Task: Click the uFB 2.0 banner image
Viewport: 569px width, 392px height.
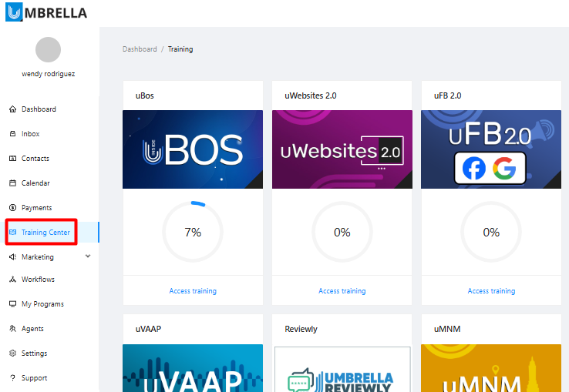Action: 491,149
